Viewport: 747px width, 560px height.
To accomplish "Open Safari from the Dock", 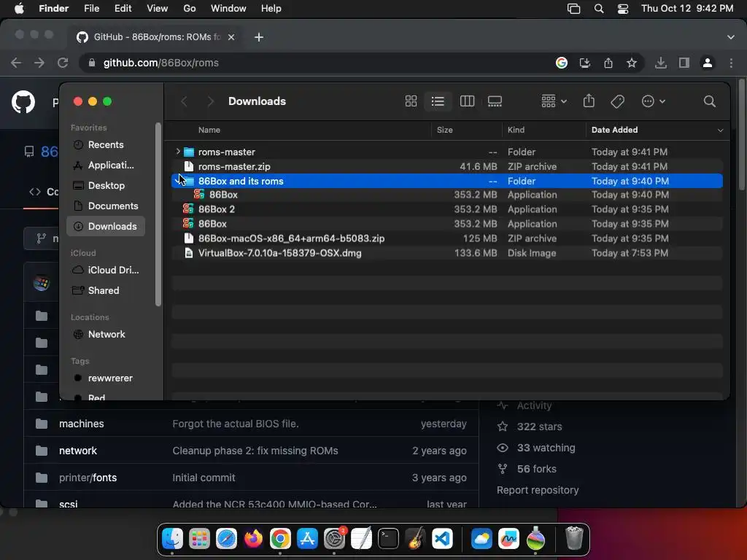I will [226, 539].
